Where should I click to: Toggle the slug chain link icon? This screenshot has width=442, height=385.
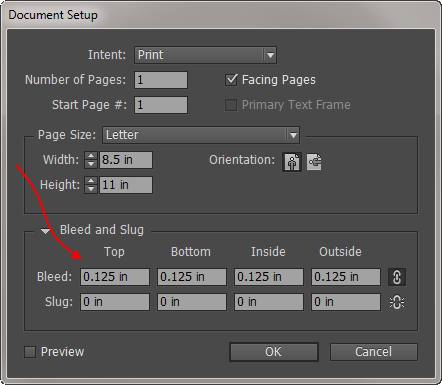pos(397,302)
